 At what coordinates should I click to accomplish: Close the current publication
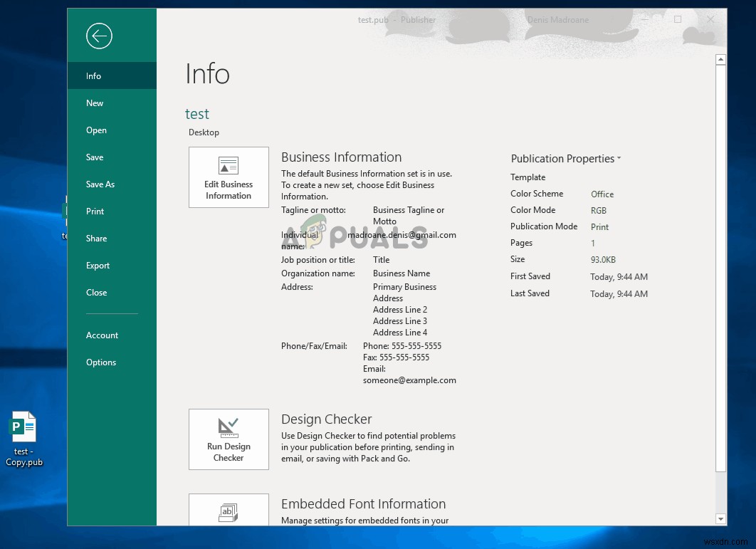[x=95, y=292]
